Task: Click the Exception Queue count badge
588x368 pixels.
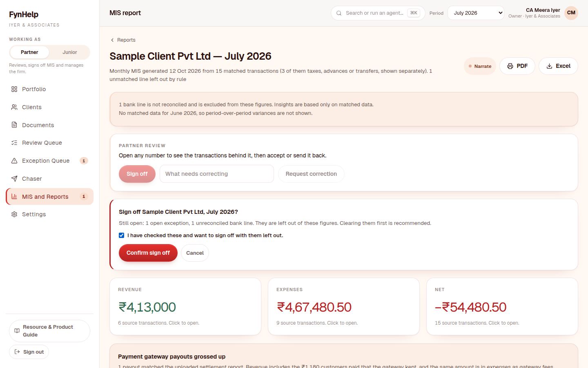Action: pos(84,161)
